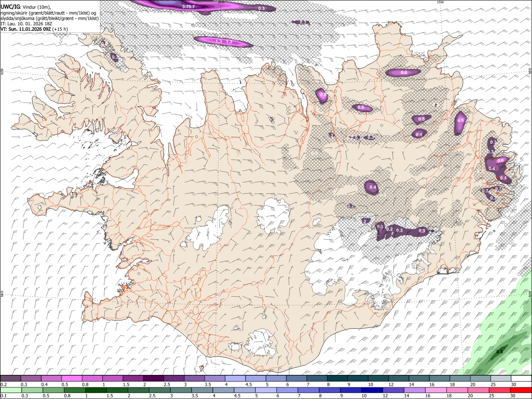Select pale green lower swatch starting at 0.1

click(10, 390)
